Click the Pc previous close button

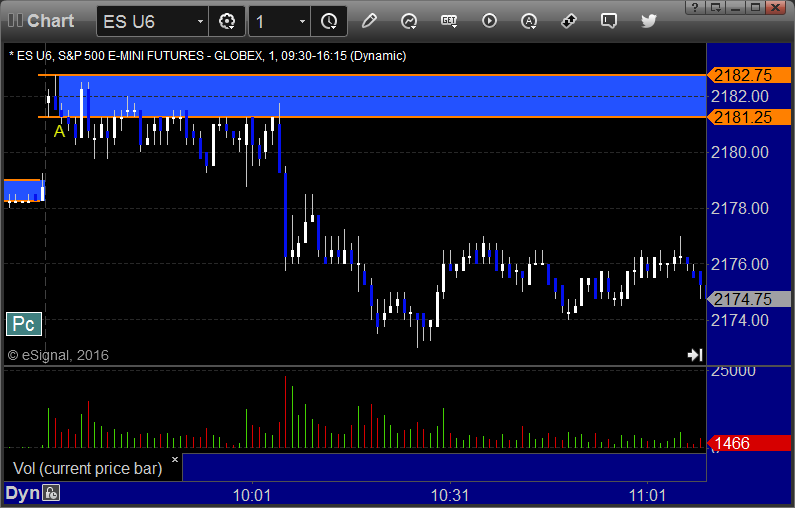click(x=24, y=324)
